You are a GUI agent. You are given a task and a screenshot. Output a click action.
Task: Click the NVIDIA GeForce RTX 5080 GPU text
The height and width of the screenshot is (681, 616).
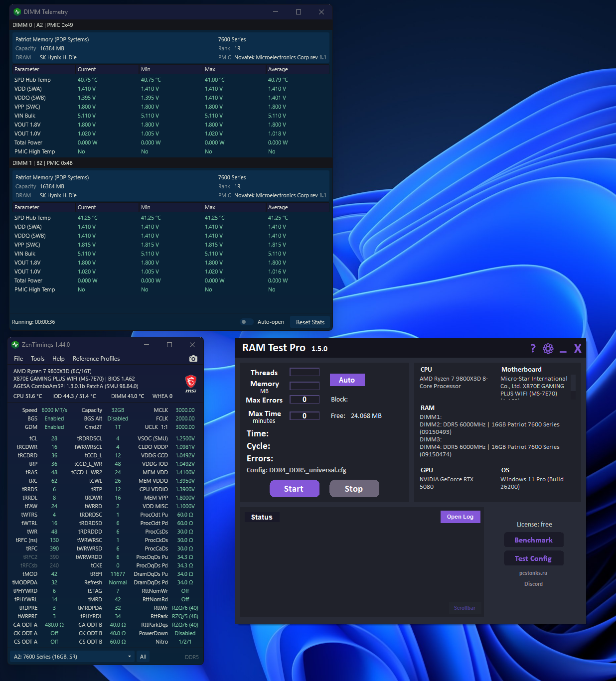click(x=447, y=483)
